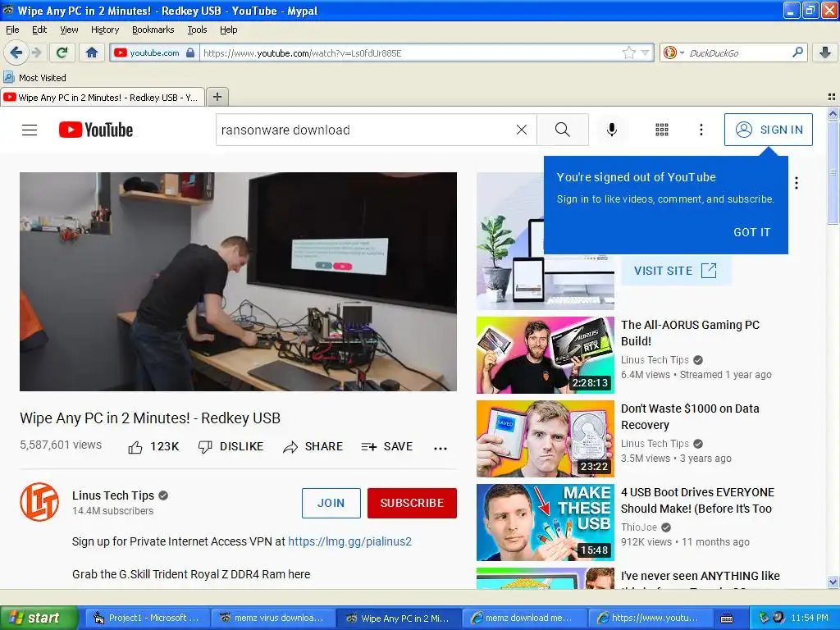Start voice search with microphone icon
840x630 pixels.
[612, 130]
